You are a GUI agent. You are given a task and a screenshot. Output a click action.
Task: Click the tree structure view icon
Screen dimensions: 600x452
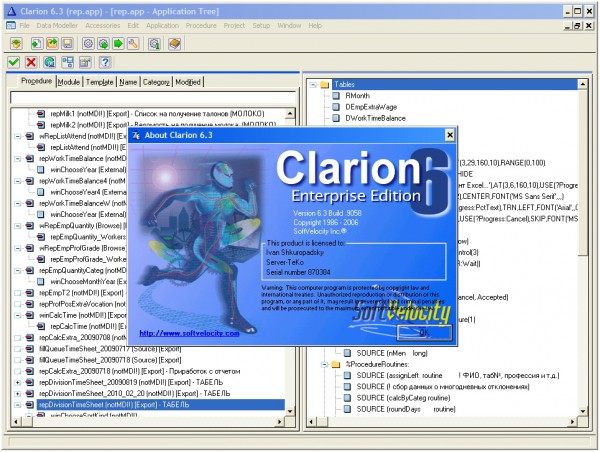(68, 62)
